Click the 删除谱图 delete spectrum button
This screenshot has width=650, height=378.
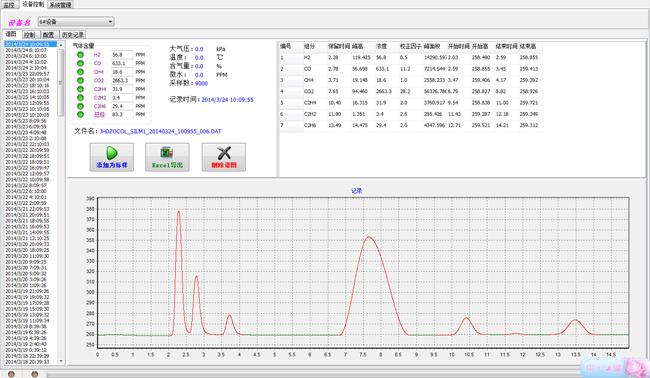tap(223, 157)
